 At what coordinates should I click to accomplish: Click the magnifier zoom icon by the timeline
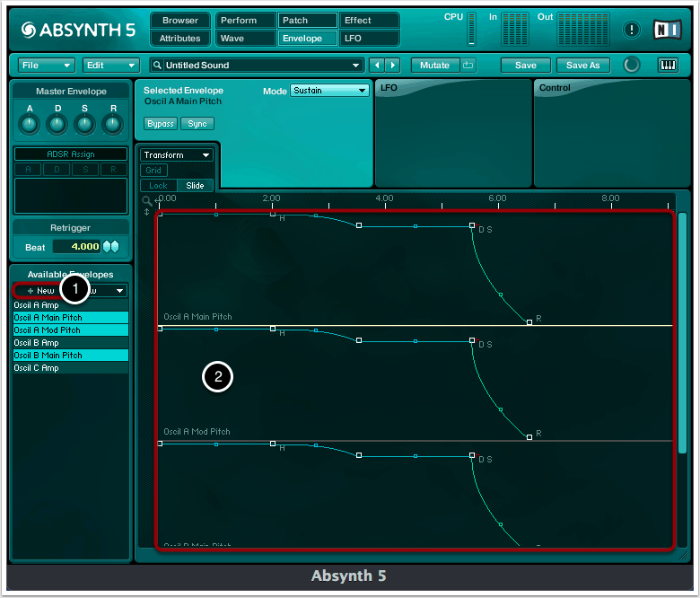tap(147, 201)
